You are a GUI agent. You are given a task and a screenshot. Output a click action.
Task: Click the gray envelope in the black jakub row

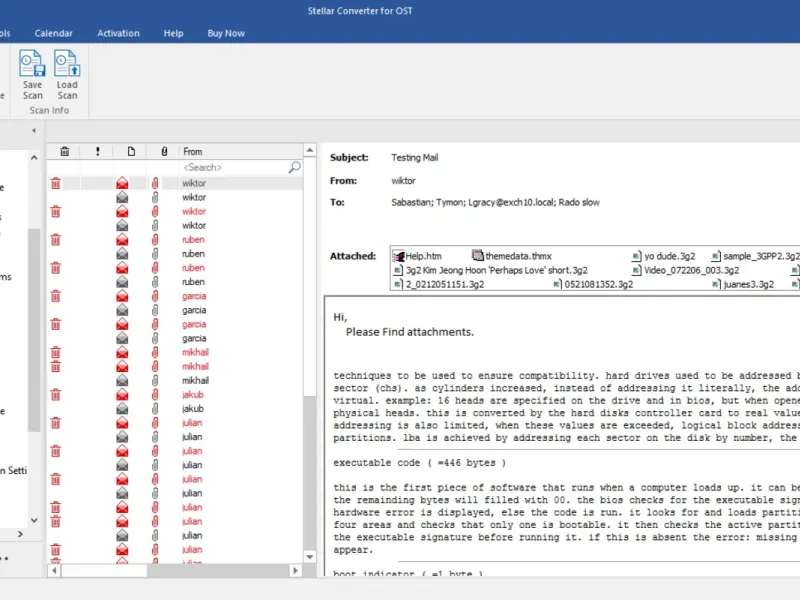click(x=122, y=409)
